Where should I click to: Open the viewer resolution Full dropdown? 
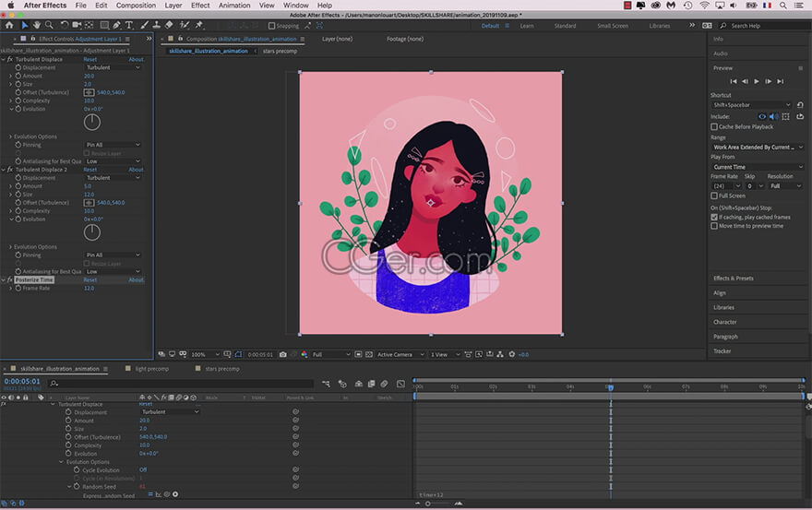pyautogui.click(x=331, y=355)
